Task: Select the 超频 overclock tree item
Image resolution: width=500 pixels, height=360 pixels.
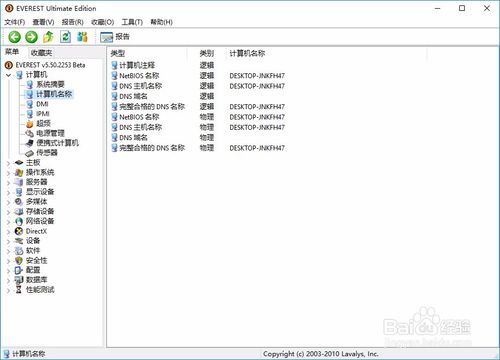Action: (x=43, y=123)
